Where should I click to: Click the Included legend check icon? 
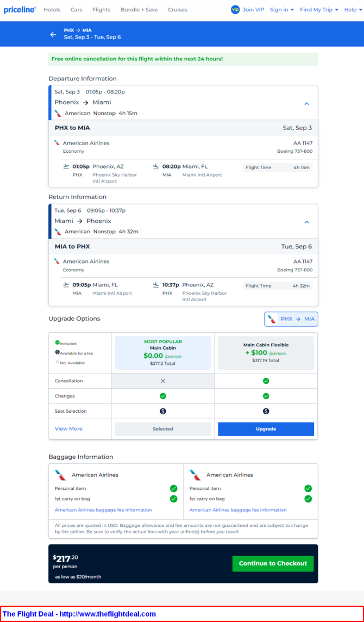click(57, 343)
